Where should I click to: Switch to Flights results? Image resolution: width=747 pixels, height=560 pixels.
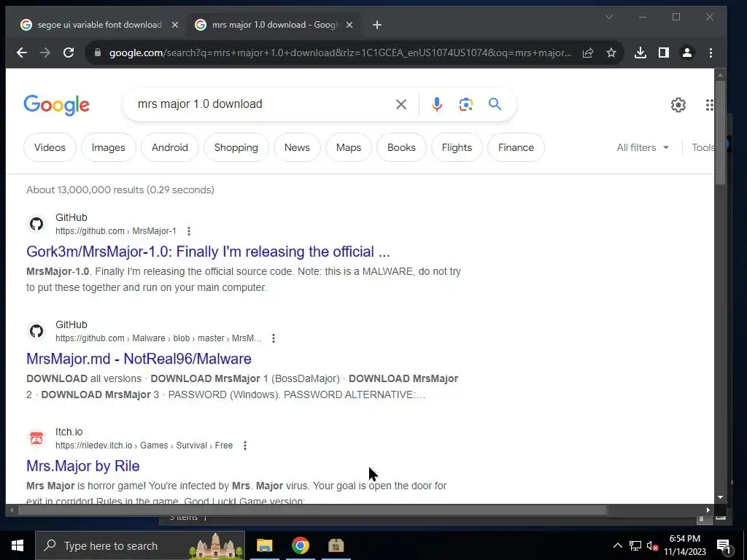[x=457, y=147]
